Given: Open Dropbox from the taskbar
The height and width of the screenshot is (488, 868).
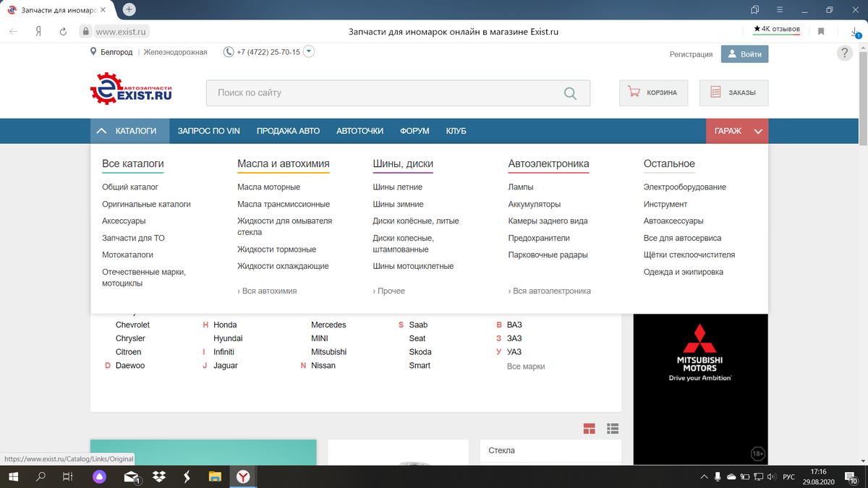Looking at the screenshot, I should 159,476.
